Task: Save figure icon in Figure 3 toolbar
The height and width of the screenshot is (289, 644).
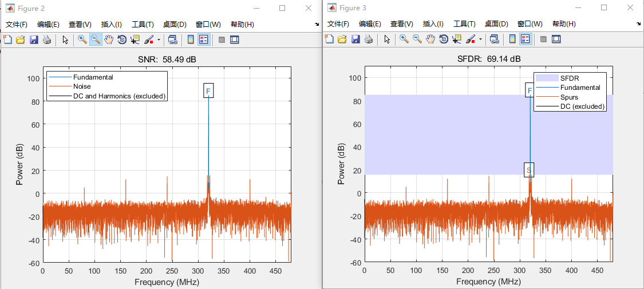Action: 355,39
